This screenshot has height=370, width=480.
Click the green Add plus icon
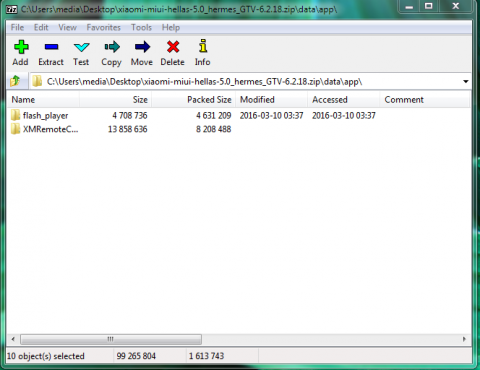[x=21, y=47]
